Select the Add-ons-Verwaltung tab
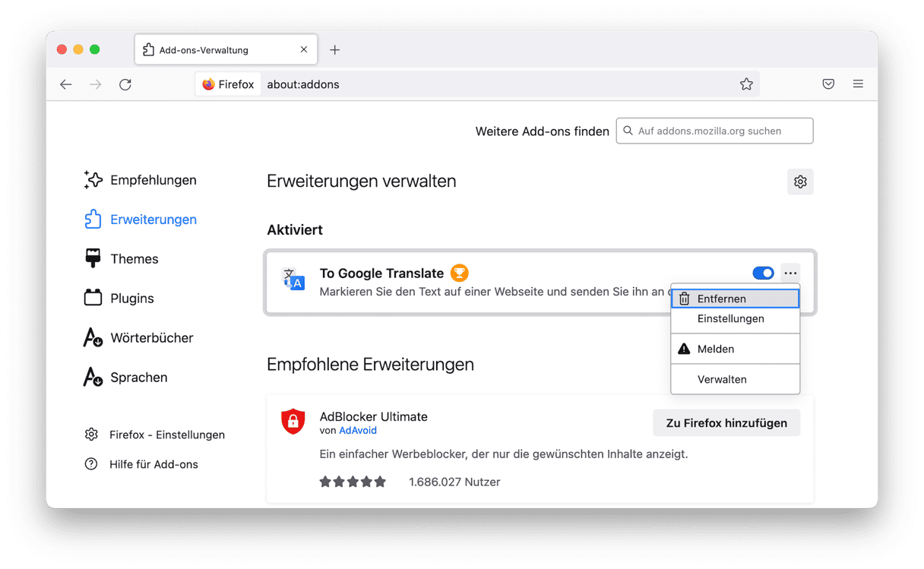The height and width of the screenshot is (569, 924). coord(225,50)
